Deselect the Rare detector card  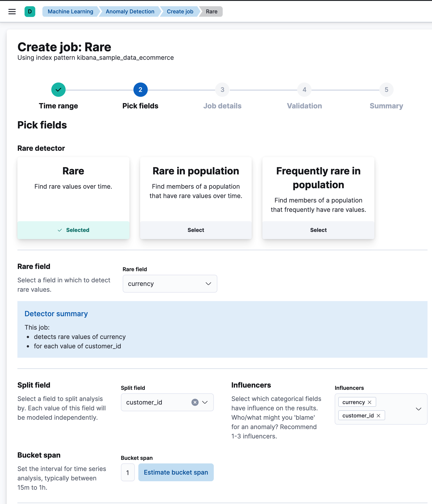[73, 230]
